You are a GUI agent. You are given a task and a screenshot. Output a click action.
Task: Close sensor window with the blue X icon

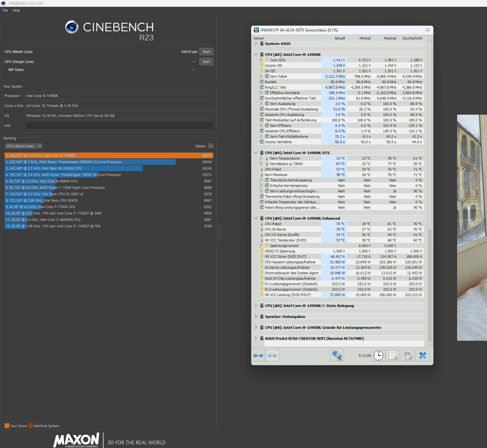point(422,355)
